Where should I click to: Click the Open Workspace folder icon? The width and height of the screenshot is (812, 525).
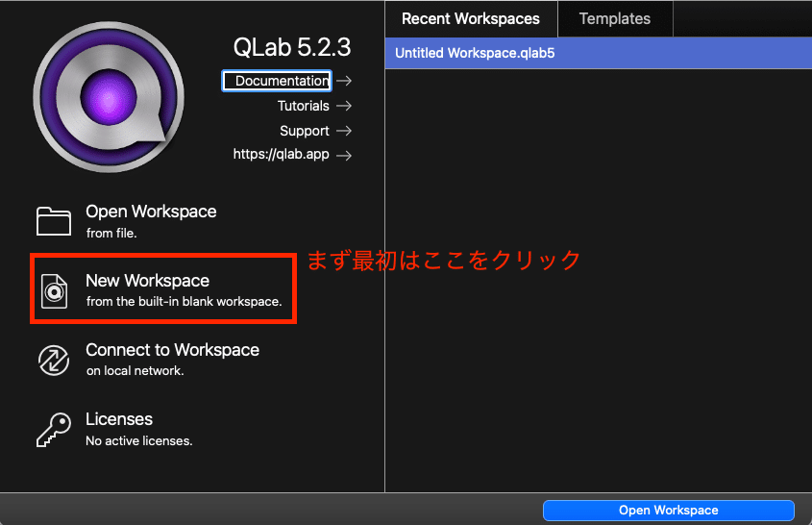(x=54, y=221)
